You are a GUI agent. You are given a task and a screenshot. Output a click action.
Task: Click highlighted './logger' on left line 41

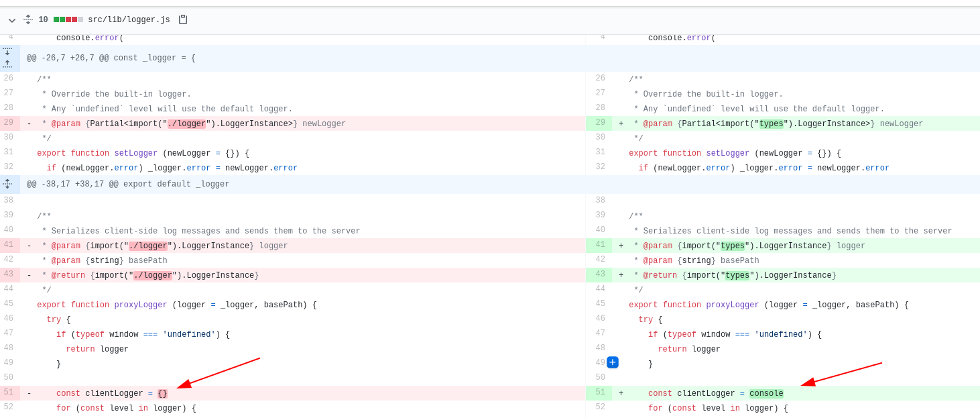[x=148, y=246]
